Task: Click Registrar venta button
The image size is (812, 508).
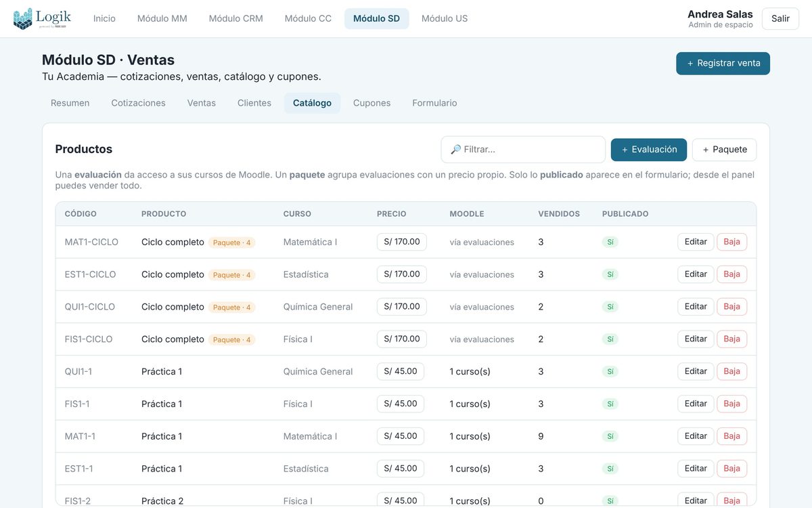Action: coord(723,63)
